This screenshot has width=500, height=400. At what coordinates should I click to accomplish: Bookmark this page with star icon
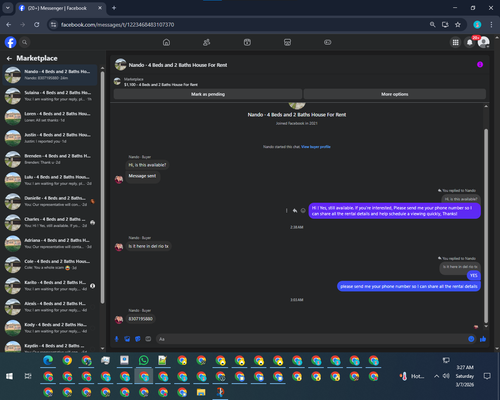(458, 25)
